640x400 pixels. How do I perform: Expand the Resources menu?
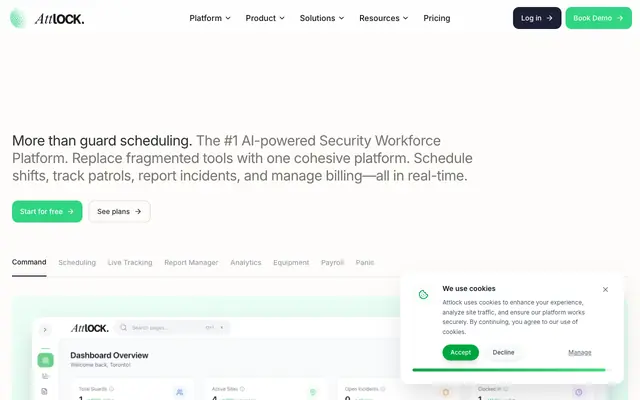coord(383,18)
